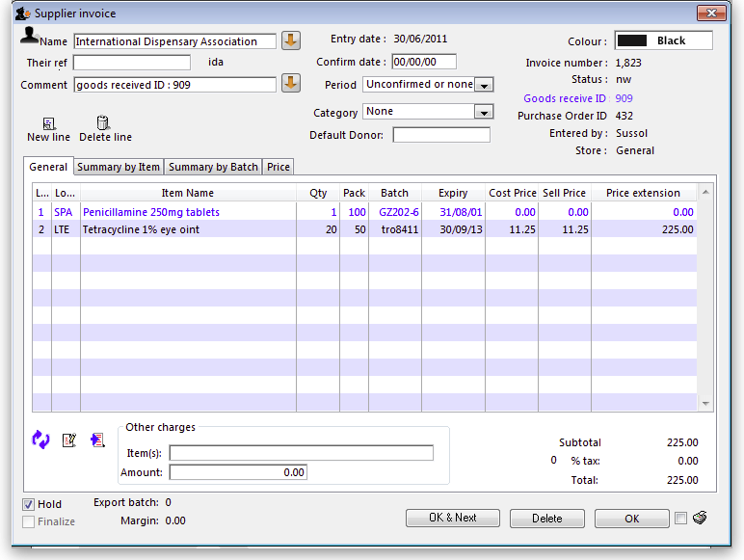
Task: Toggle the Finalize checkbox
Action: pyautogui.click(x=29, y=521)
